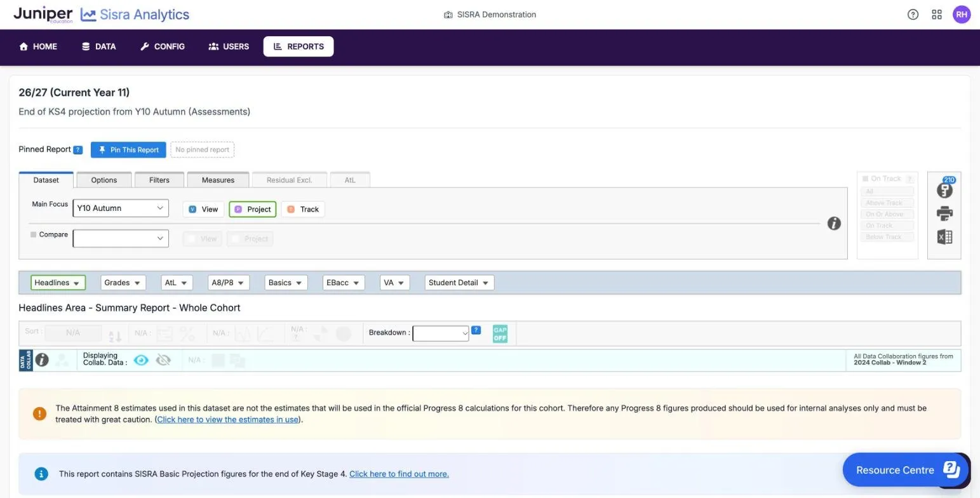The width and height of the screenshot is (980, 498).
Task: Select the Project mode toggle
Action: click(252, 209)
